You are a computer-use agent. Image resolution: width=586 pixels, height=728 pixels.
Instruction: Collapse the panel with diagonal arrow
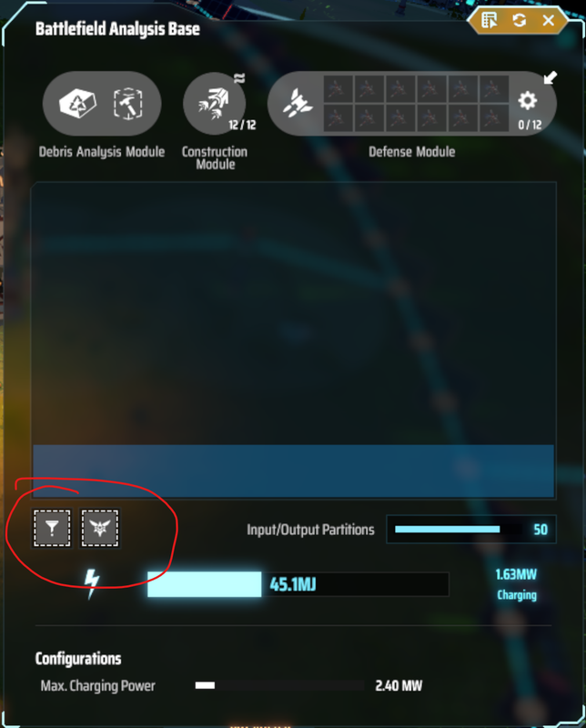coord(551,77)
